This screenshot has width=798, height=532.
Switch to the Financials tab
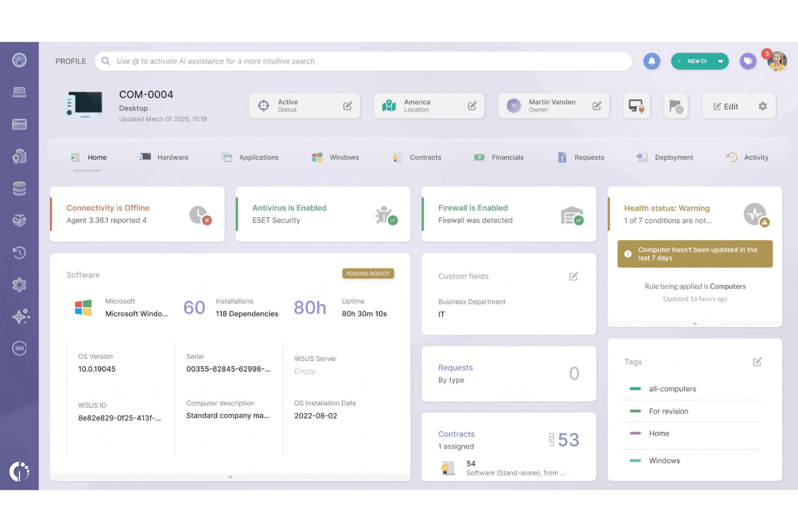point(499,157)
